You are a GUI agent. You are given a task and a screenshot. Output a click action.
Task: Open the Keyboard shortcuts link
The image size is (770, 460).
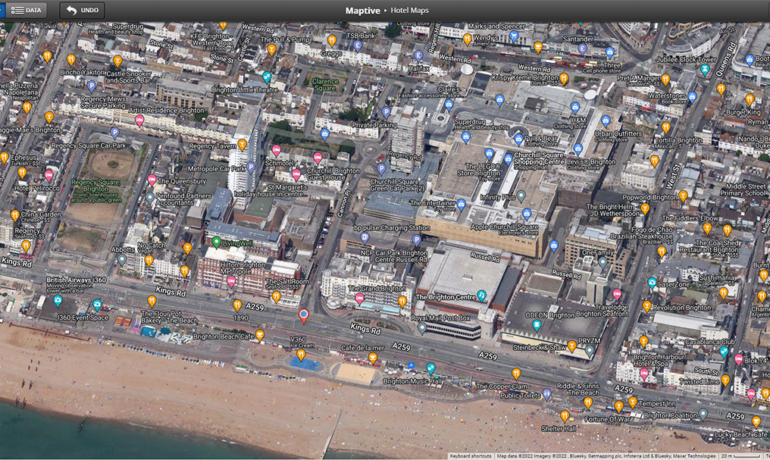coord(471,455)
